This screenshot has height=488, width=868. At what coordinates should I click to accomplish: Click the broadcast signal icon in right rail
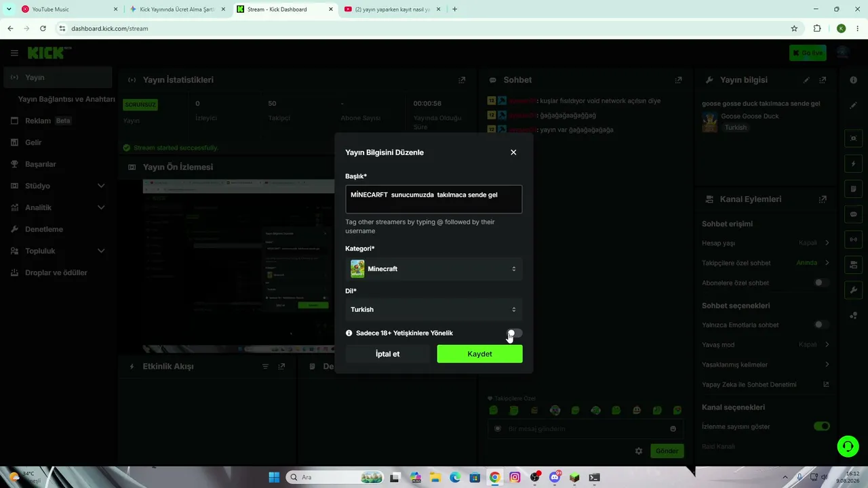point(853,239)
